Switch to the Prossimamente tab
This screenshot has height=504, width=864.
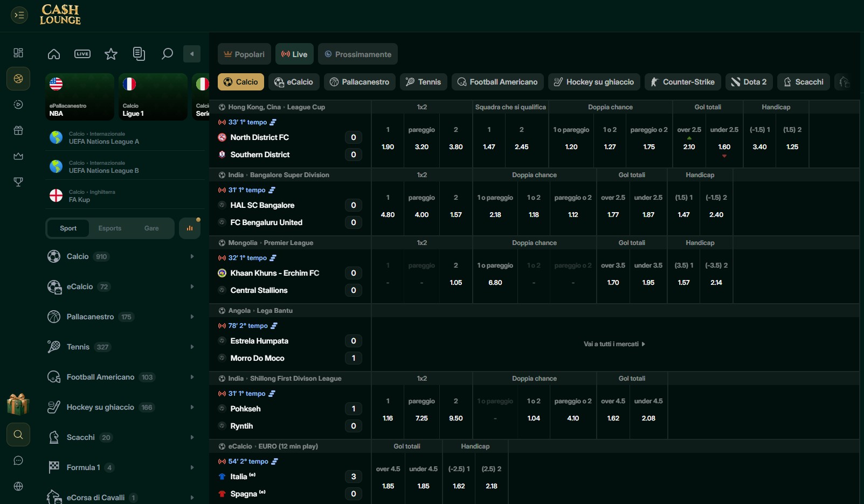(358, 54)
